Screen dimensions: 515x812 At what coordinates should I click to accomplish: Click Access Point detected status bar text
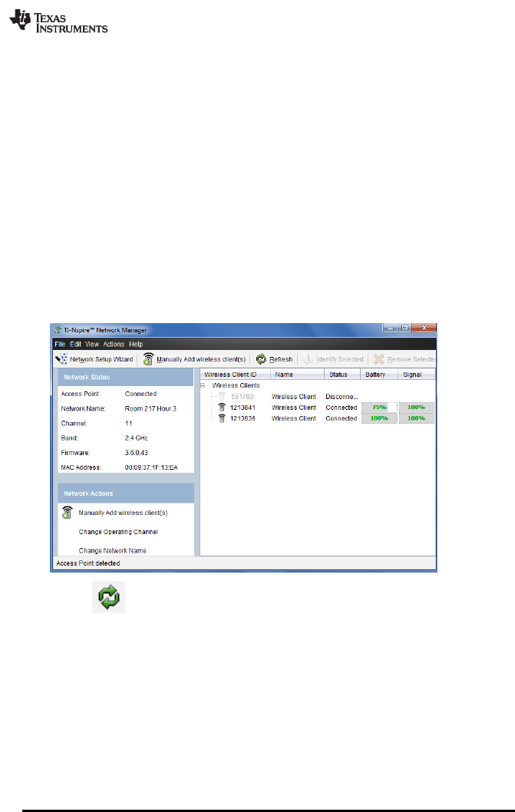87,563
